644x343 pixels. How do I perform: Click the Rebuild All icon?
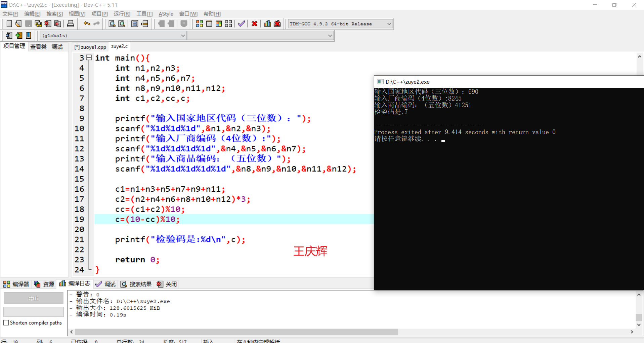(228, 24)
